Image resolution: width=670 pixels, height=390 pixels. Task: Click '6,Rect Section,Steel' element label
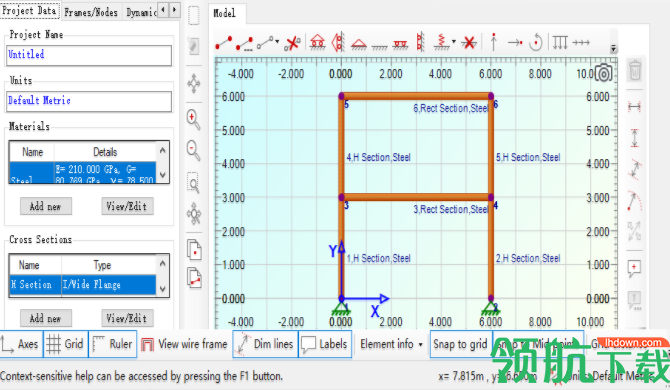[450, 108]
